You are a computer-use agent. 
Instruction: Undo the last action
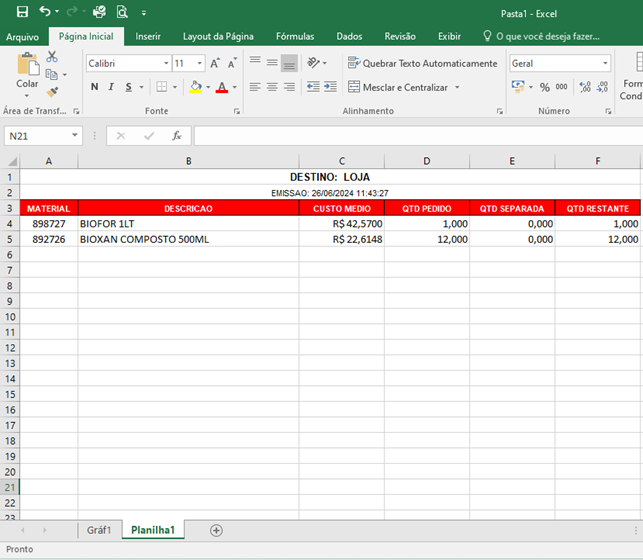click(45, 11)
